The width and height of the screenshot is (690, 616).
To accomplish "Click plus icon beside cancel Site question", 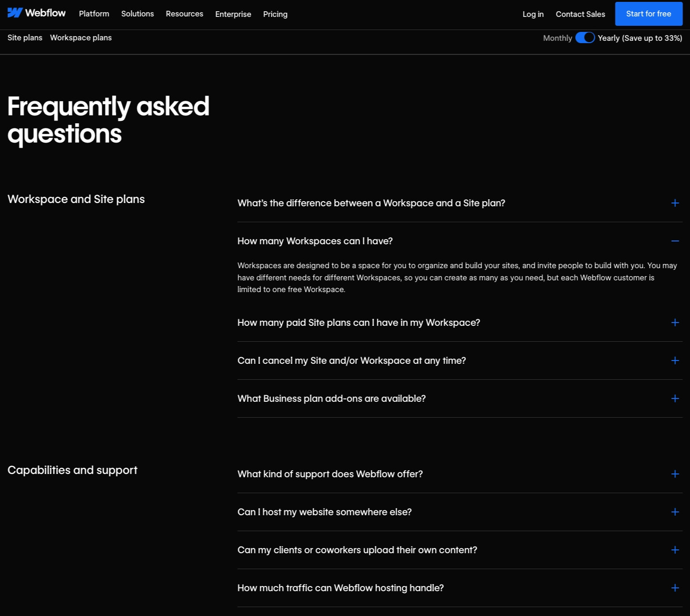I will pyautogui.click(x=675, y=361).
